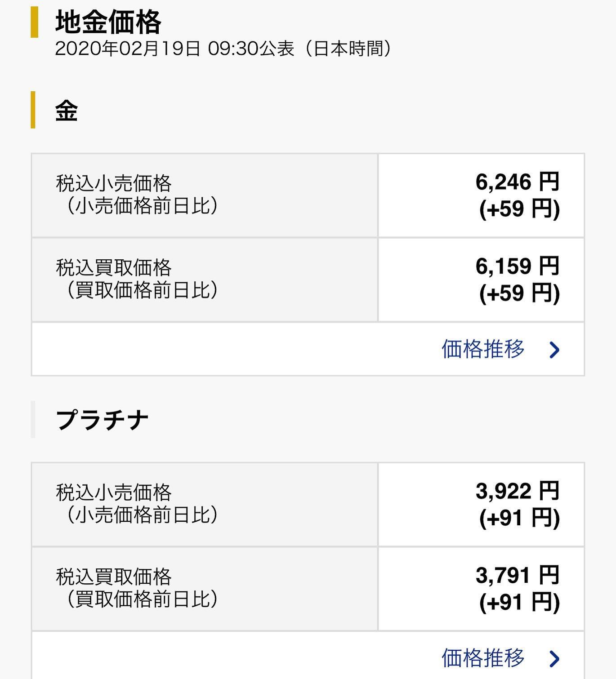Click the 2020年02月19日 09:30公表 date text

[174, 49]
